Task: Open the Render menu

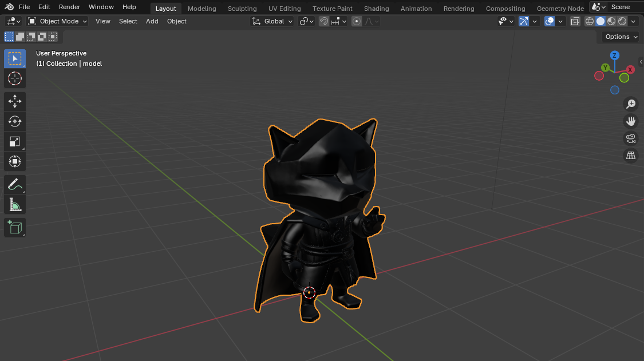Action: [x=69, y=7]
